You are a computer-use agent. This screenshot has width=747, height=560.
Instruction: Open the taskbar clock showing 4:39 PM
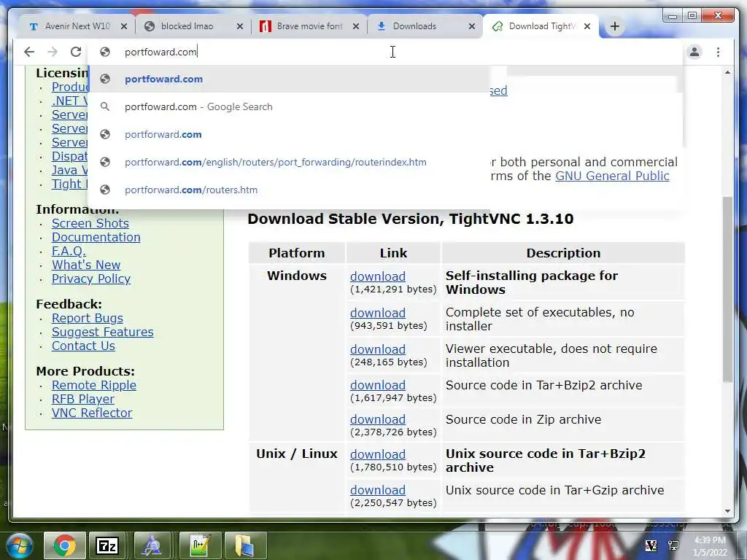[710, 546]
